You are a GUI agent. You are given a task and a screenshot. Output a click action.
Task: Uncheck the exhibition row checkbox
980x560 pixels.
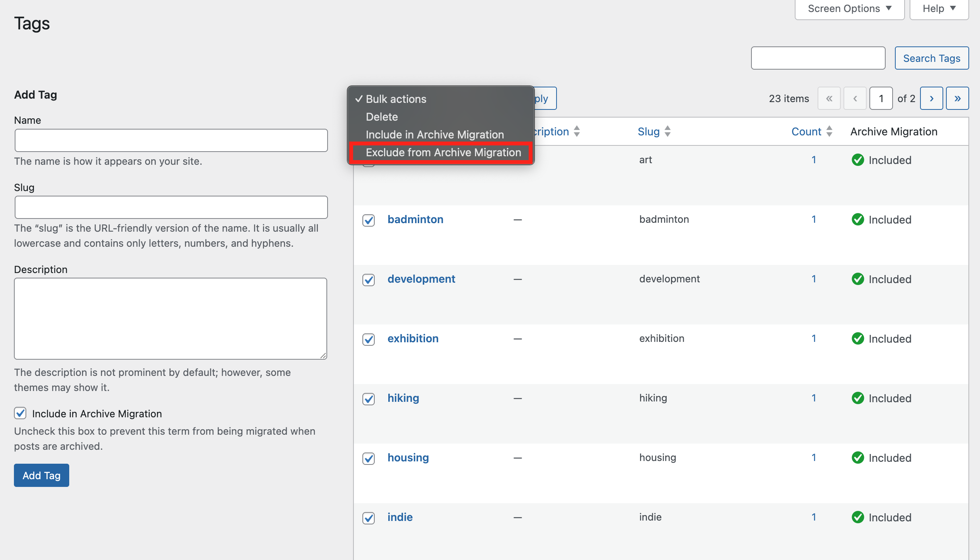pos(369,340)
